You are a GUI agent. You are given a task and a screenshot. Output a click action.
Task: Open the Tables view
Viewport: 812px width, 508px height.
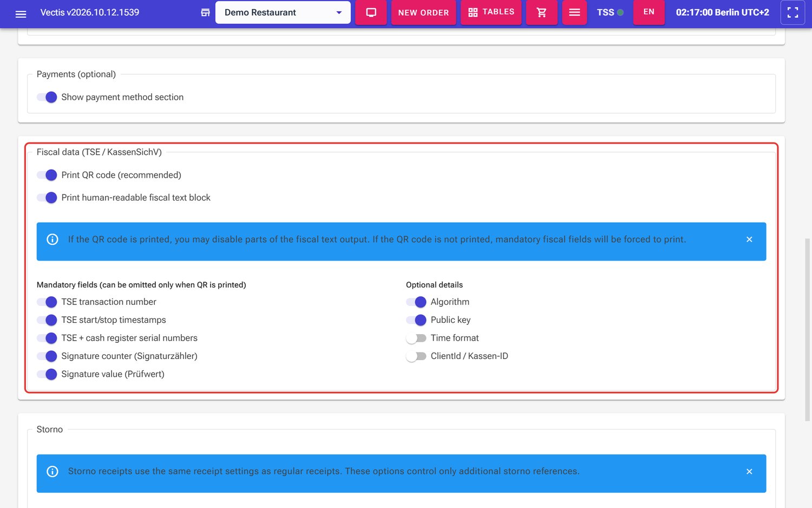[x=491, y=12]
